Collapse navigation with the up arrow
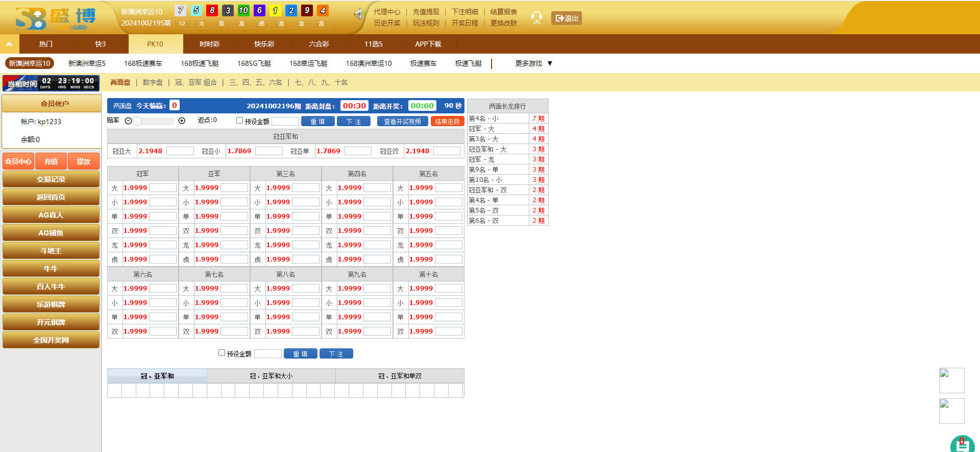This screenshot has width=980, height=452. (x=9, y=44)
